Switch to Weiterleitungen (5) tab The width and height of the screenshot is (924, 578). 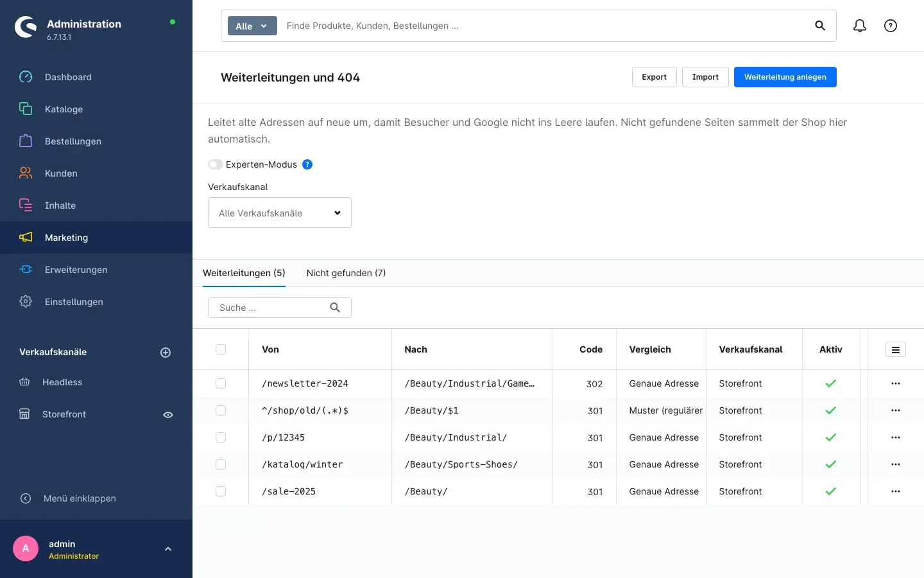[x=244, y=273]
